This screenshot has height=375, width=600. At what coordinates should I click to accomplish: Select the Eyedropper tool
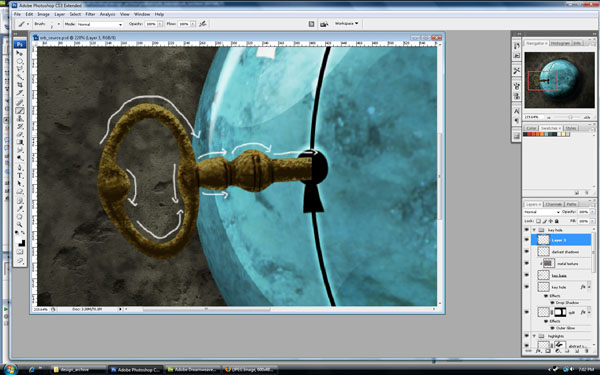click(20, 209)
